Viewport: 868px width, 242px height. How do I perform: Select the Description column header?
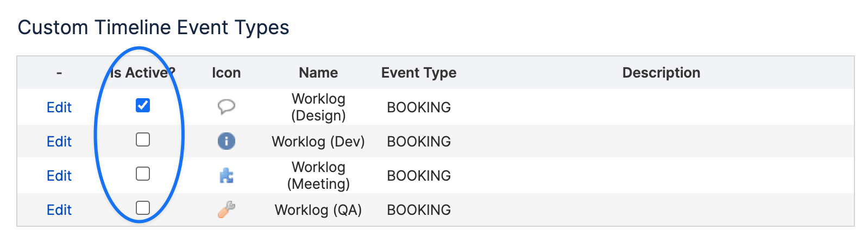click(x=661, y=73)
